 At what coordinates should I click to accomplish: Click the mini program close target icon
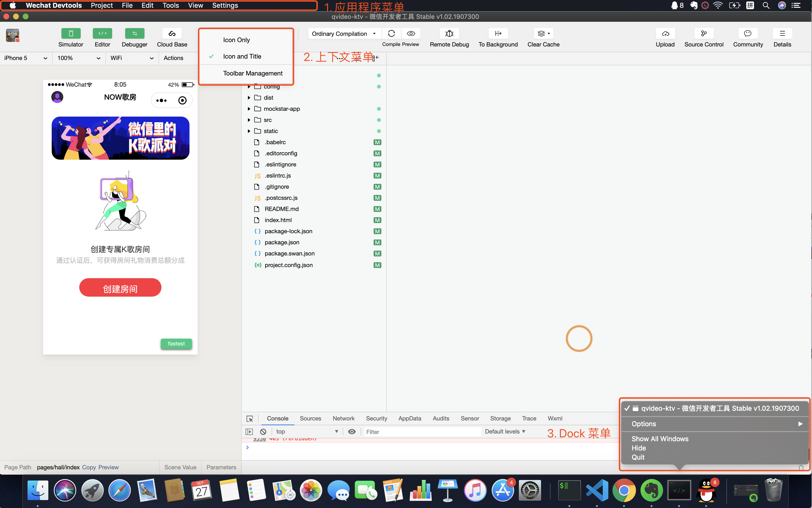tap(182, 101)
